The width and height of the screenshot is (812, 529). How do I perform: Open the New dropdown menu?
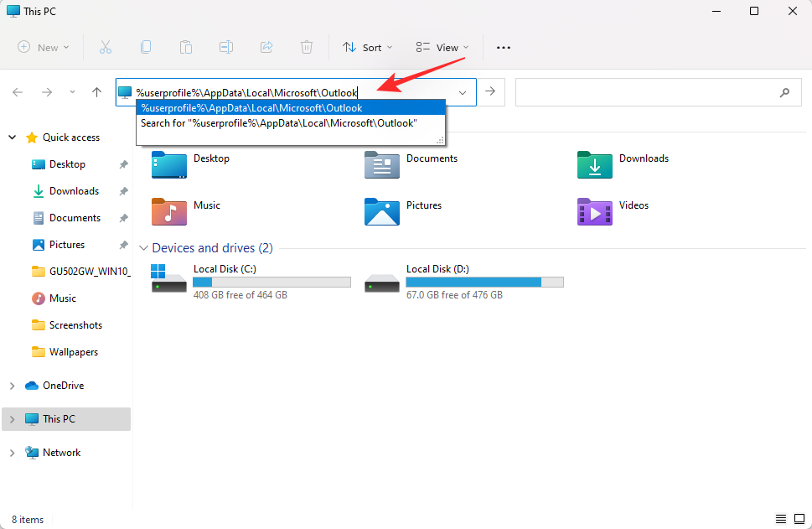tap(44, 47)
